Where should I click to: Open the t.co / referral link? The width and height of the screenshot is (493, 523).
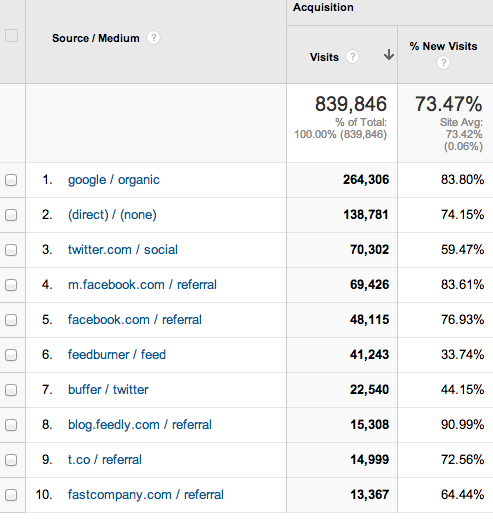(105, 460)
